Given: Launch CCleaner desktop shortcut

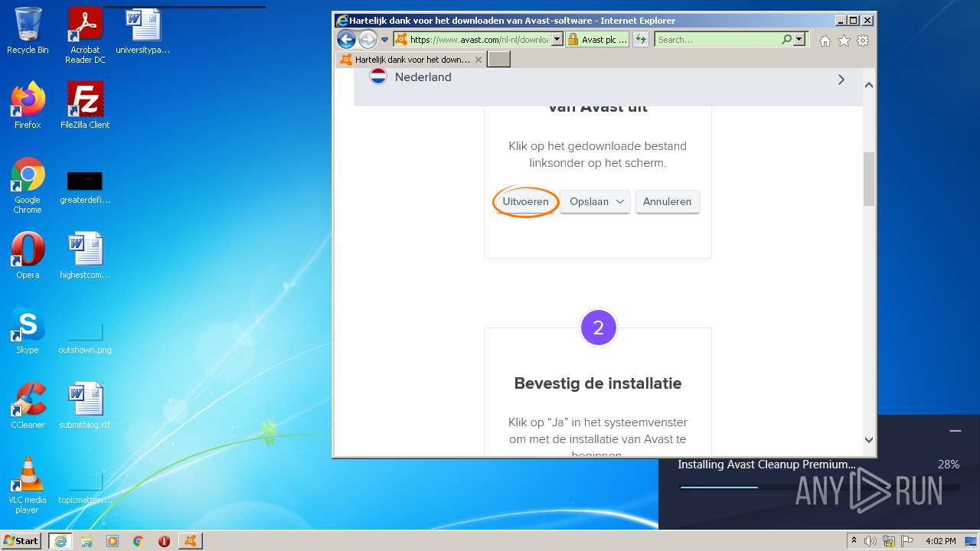Looking at the screenshot, I should click(28, 406).
